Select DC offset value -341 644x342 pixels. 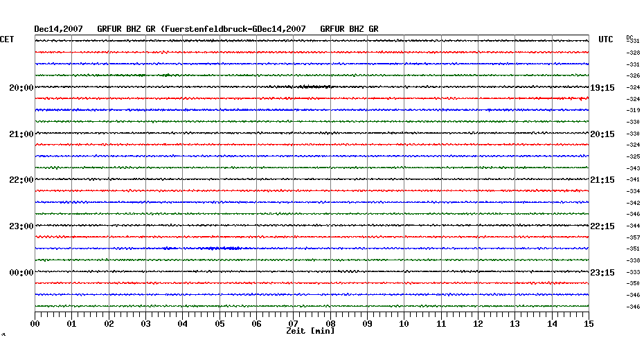(633, 179)
